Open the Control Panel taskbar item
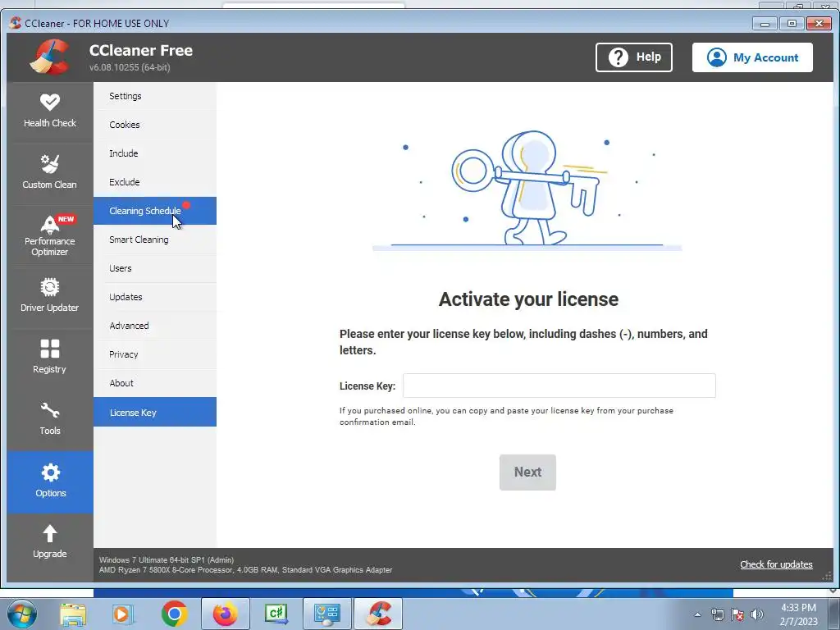 (x=326, y=614)
